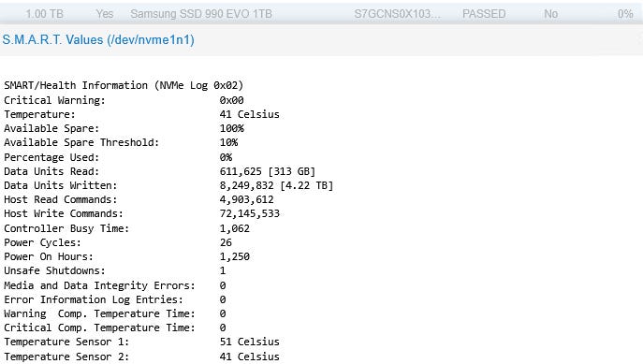Image resolution: width=643 pixels, height=364 pixels.
Task: Select Warning Comp. Temperature Time label
Action: click(x=99, y=313)
